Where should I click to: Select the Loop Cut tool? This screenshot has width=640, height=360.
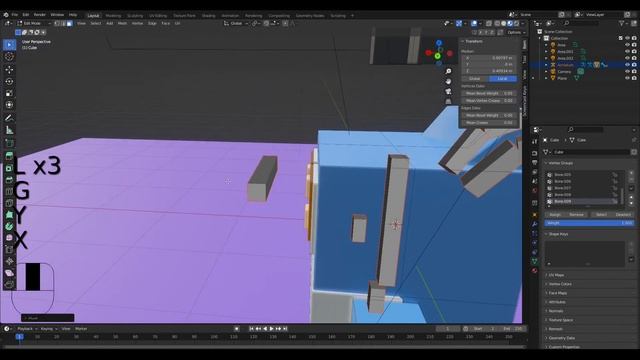point(9,191)
